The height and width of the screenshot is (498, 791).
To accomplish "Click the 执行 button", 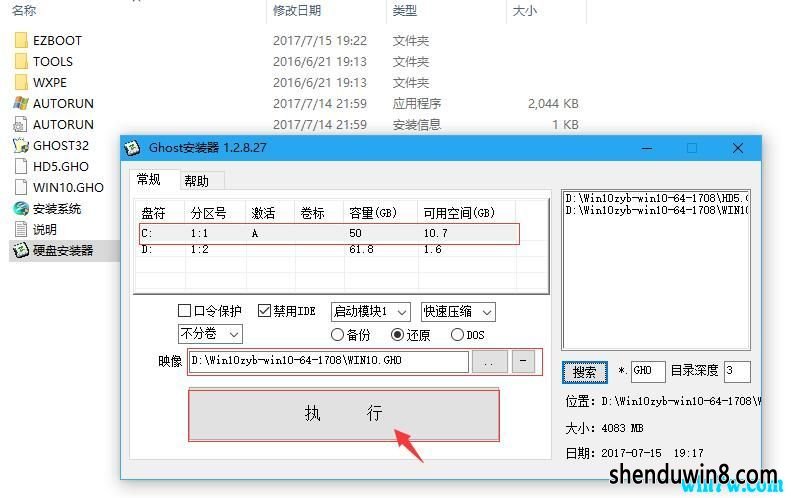I will (x=344, y=415).
